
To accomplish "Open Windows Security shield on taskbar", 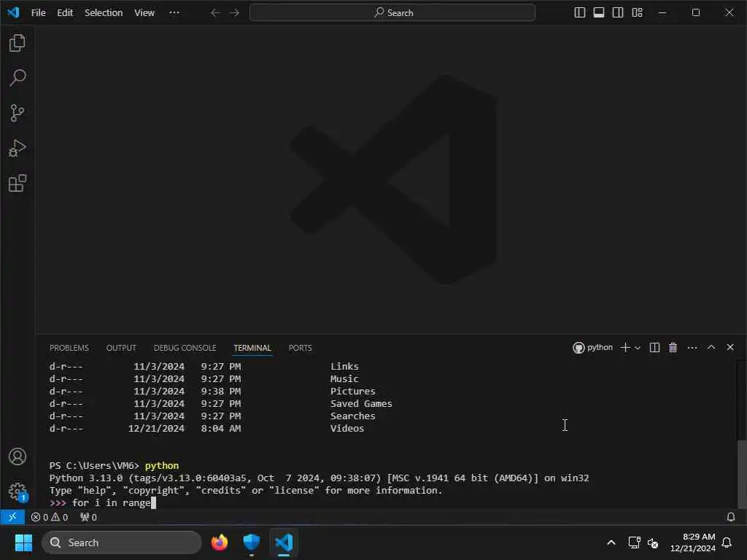I will click(251, 542).
